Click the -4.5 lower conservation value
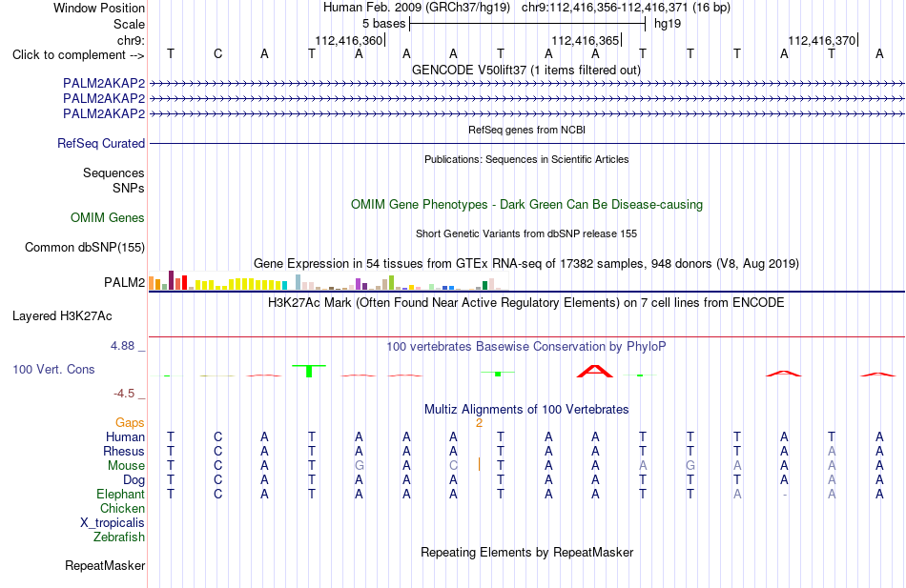The image size is (906, 588). point(124,394)
